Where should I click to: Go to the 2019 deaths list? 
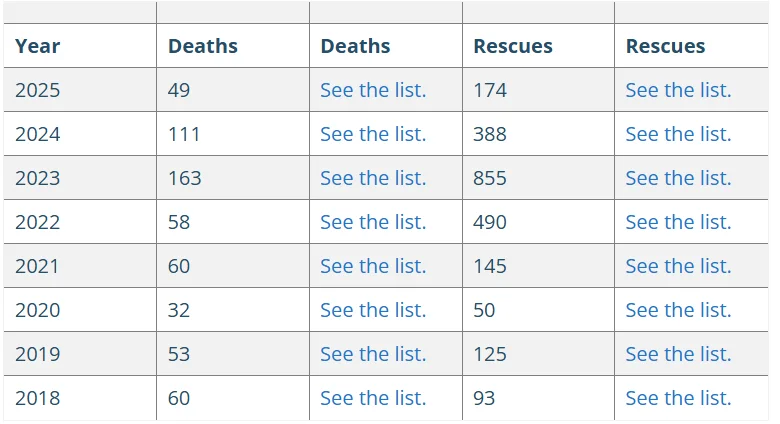pos(373,354)
